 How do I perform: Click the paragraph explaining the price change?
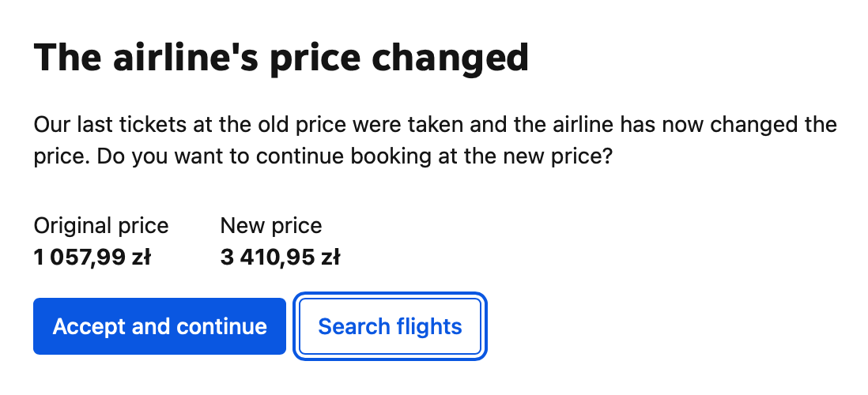click(x=435, y=141)
